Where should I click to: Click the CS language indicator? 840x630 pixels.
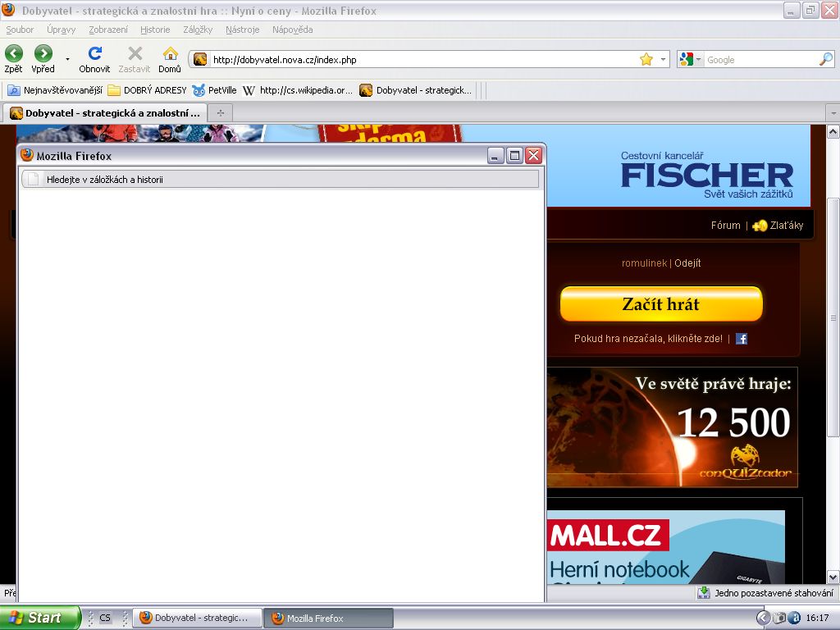tap(105, 618)
